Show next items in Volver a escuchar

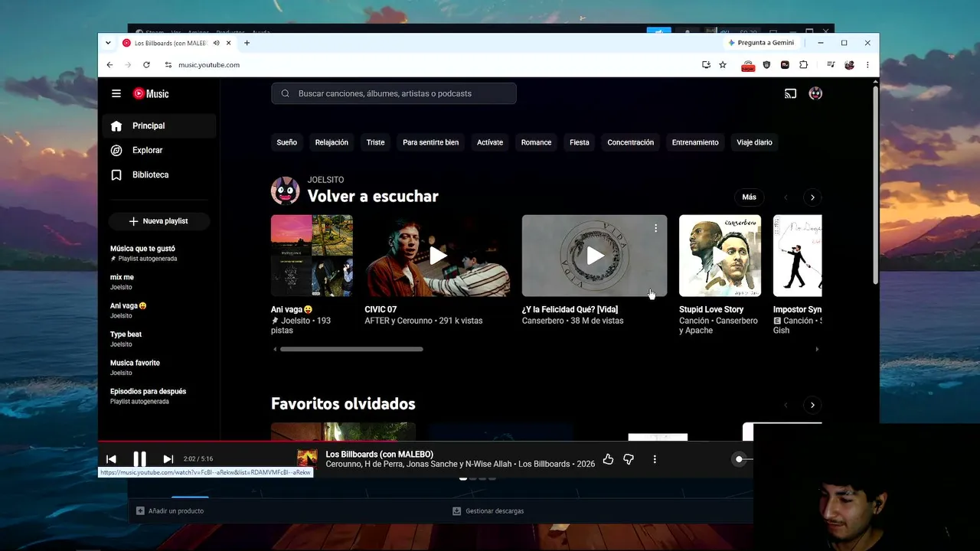point(812,197)
